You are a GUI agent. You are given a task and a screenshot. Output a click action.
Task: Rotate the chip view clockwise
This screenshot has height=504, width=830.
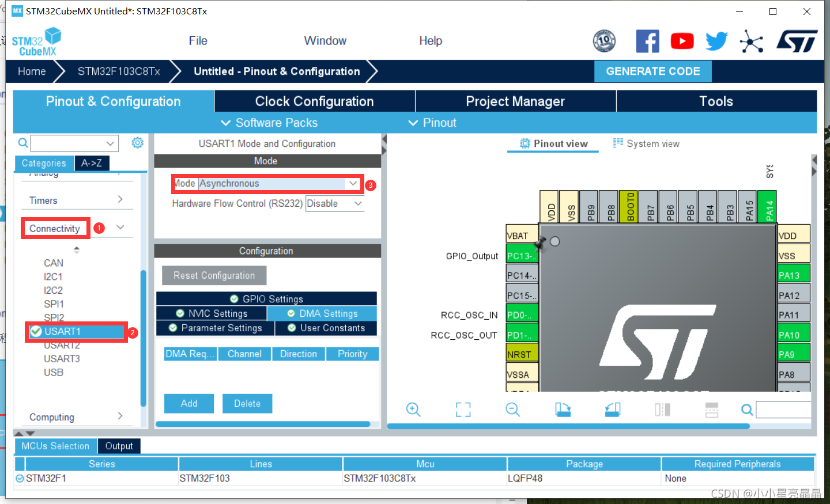(x=563, y=410)
